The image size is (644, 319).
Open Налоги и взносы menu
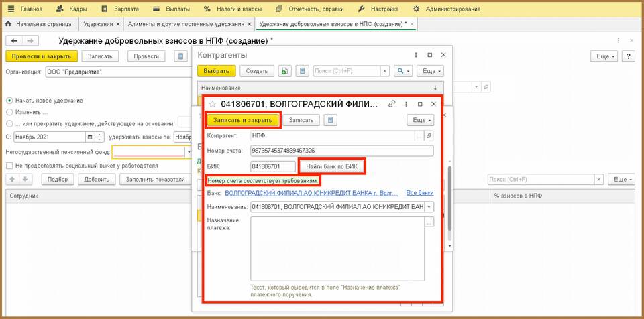(234, 9)
